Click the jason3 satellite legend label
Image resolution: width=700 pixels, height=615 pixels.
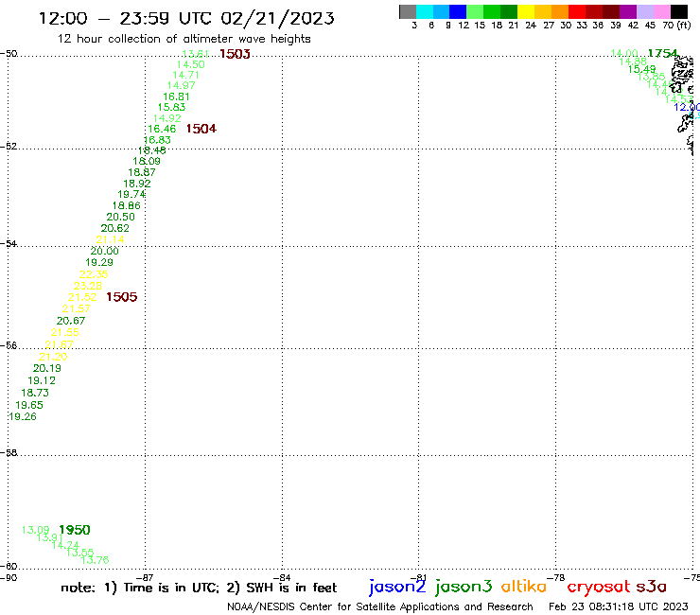[464, 587]
